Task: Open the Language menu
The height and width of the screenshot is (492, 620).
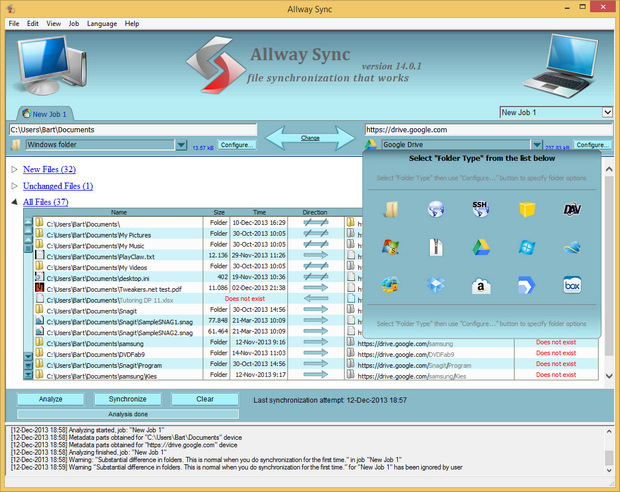Action: click(x=102, y=24)
